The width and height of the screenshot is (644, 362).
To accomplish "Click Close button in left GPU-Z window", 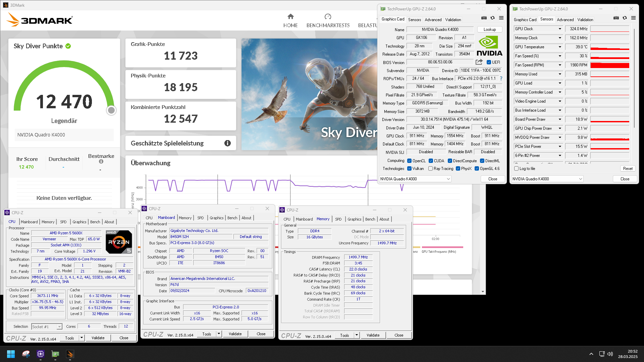I will (x=492, y=179).
